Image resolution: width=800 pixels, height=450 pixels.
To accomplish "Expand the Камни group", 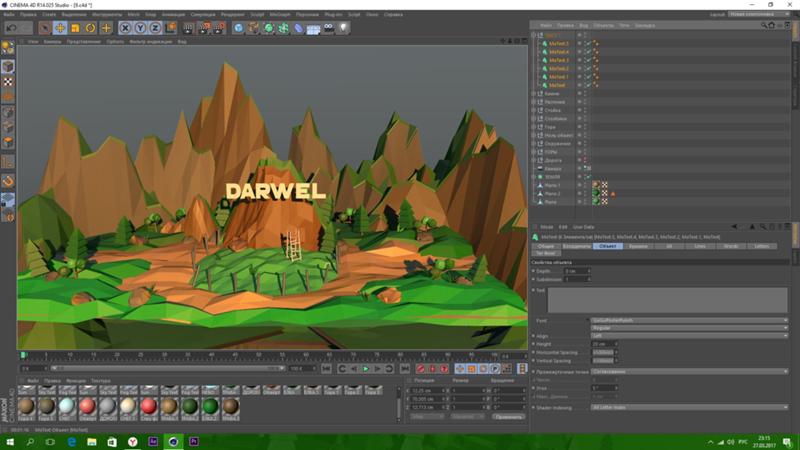I will 534,94.
